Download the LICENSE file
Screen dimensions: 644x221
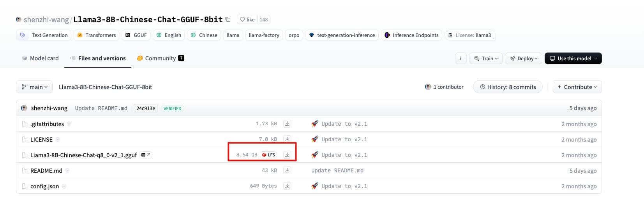coord(287,139)
